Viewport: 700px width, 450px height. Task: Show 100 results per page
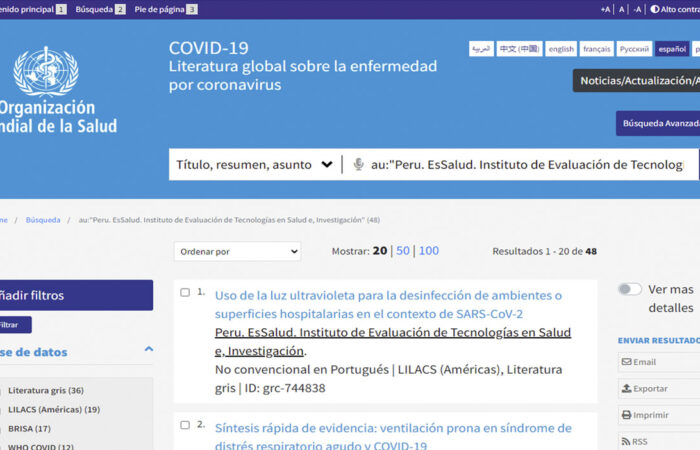click(429, 251)
